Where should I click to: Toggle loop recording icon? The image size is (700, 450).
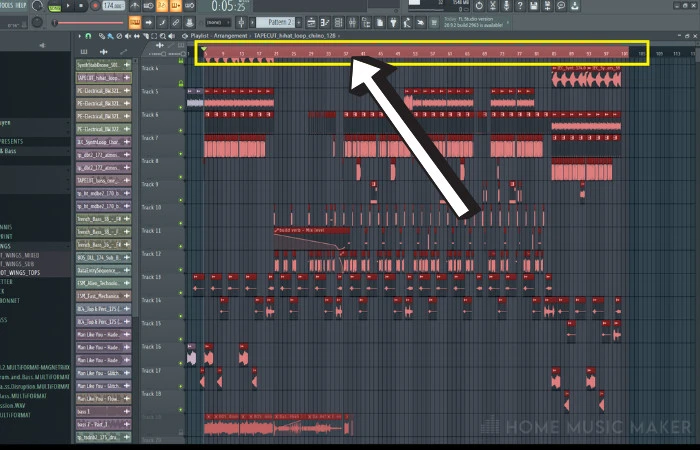[189, 6]
